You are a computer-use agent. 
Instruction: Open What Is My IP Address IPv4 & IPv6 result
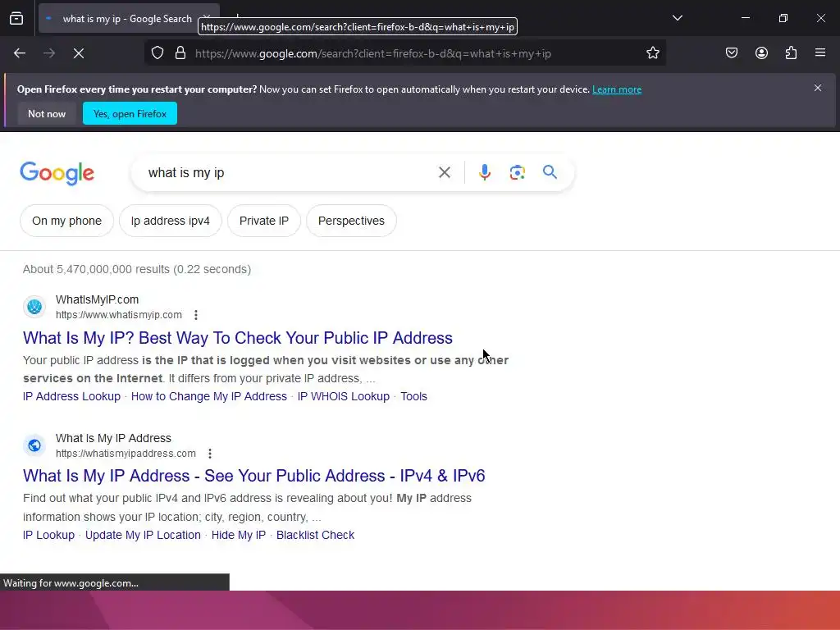click(254, 476)
